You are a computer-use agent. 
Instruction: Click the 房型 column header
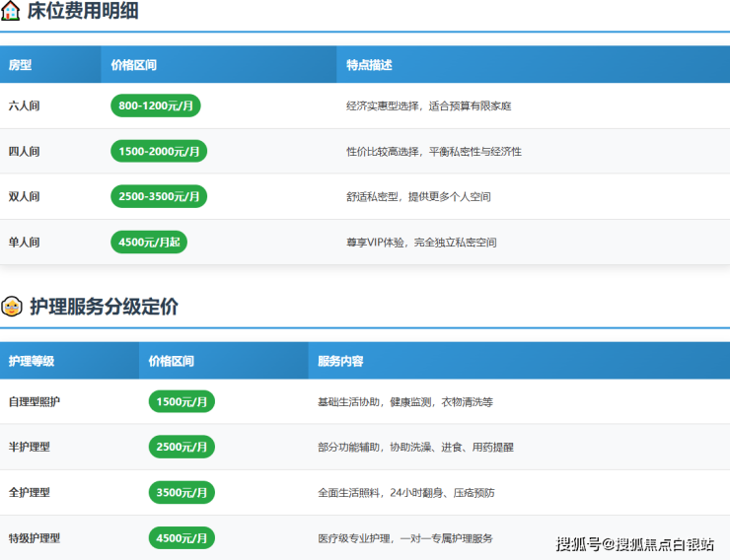pyautogui.click(x=21, y=65)
